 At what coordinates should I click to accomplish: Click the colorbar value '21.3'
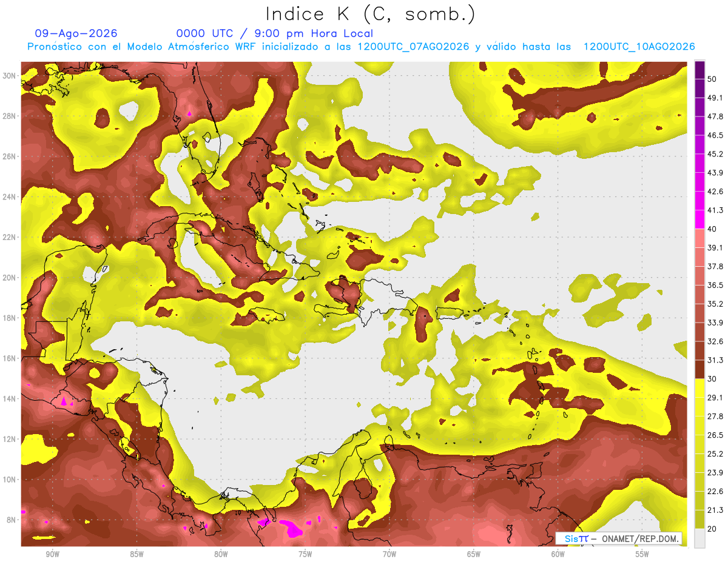pyautogui.click(x=716, y=510)
